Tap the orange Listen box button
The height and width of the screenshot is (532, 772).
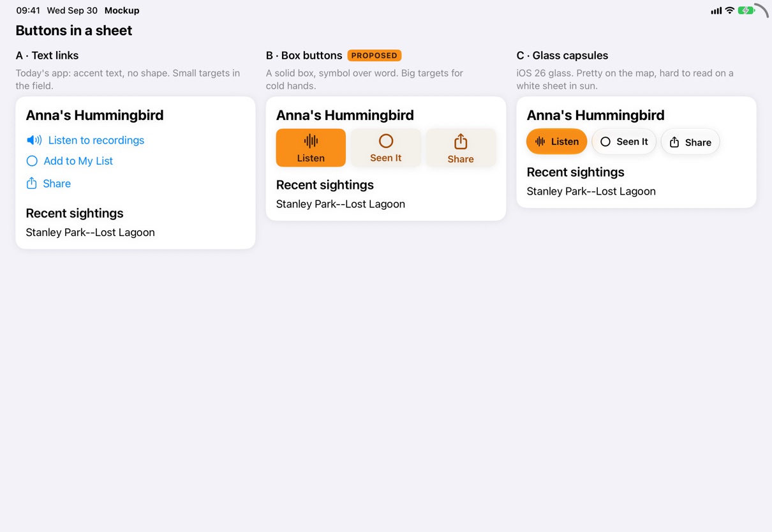tap(311, 148)
